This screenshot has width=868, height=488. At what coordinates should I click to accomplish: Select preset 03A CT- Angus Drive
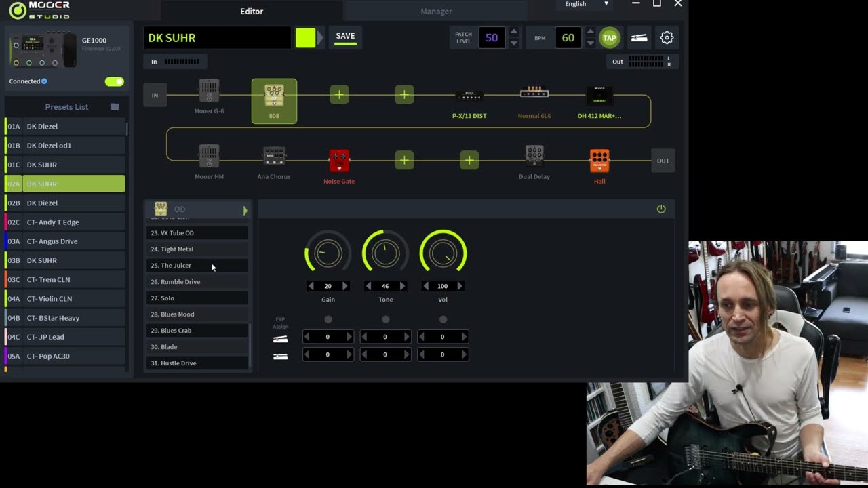coord(65,241)
